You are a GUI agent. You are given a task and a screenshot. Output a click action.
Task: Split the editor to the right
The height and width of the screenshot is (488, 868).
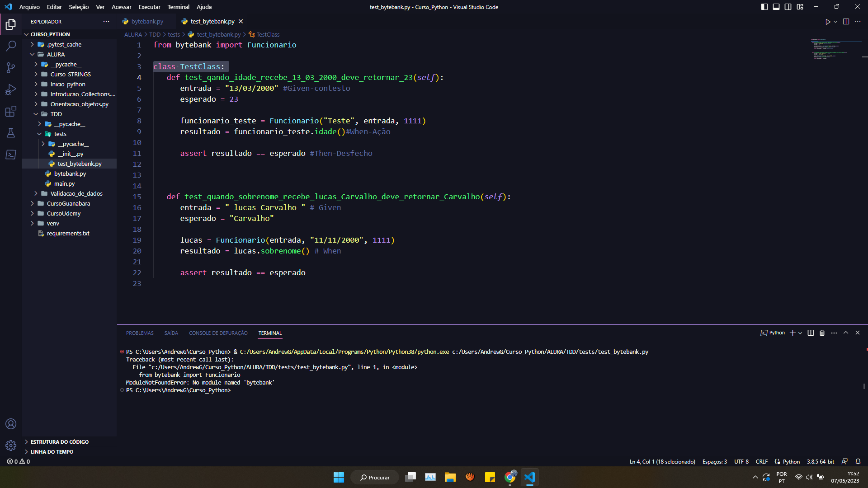click(x=846, y=22)
